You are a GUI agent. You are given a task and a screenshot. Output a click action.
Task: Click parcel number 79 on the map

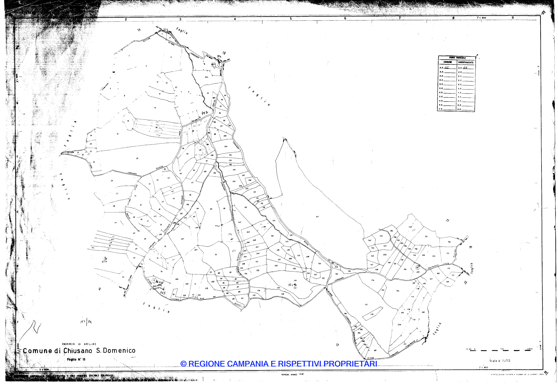coord(215,255)
